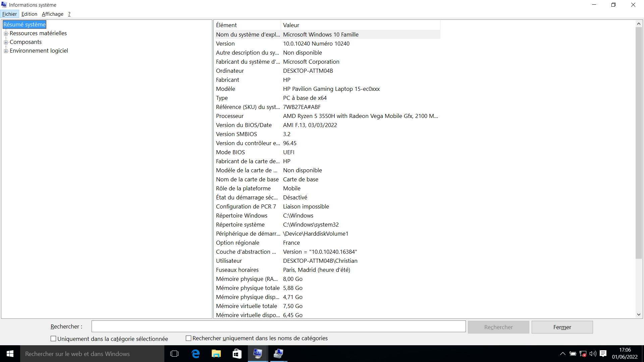Viewport: 644px width, 362px height.
Task: Select Configuration de PCR 7 row
Action: (x=327, y=206)
